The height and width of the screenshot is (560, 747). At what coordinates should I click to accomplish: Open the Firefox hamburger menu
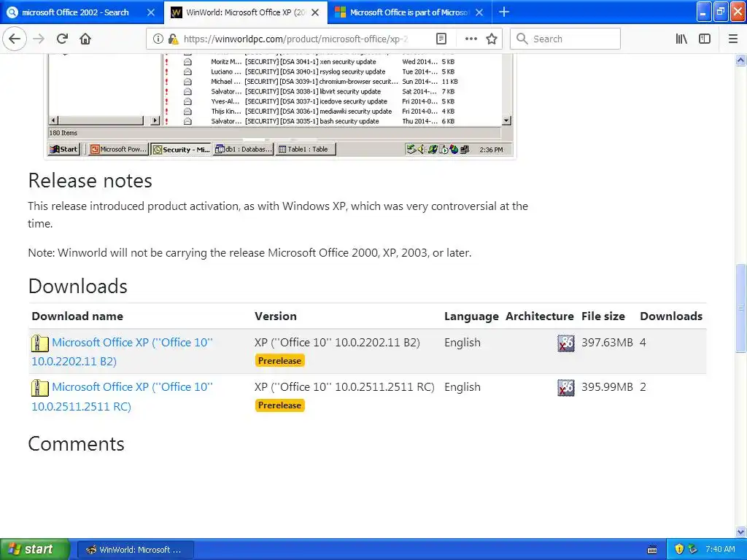pos(733,39)
